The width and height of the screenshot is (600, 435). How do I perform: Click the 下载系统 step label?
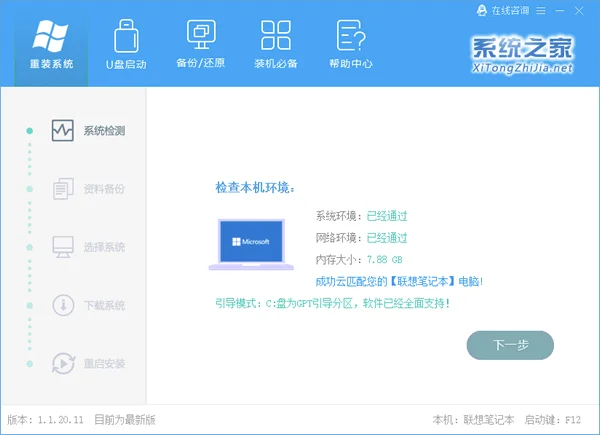pyautogui.click(x=104, y=305)
